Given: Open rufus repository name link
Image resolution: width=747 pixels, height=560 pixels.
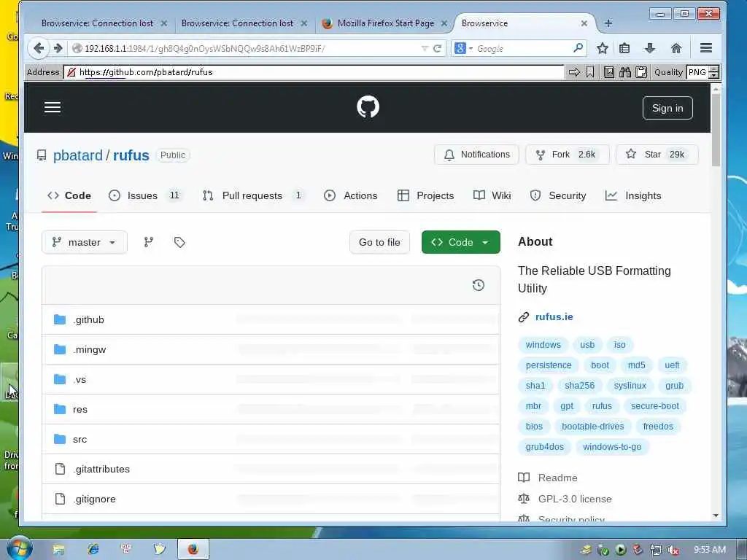Looking at the screenshot, I should pos(131,155).
